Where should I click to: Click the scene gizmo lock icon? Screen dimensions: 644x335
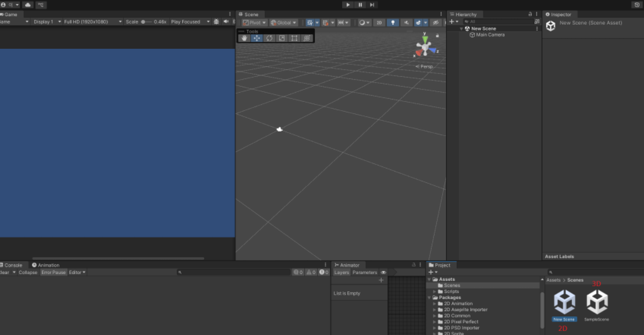coord(437,35)
